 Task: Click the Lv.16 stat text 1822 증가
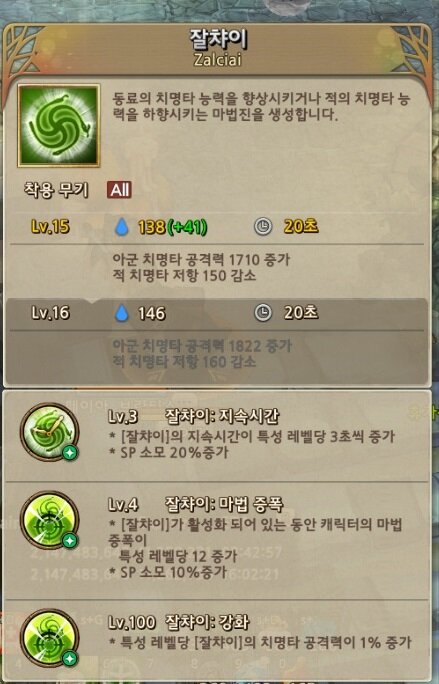click(x=260, y=346)
